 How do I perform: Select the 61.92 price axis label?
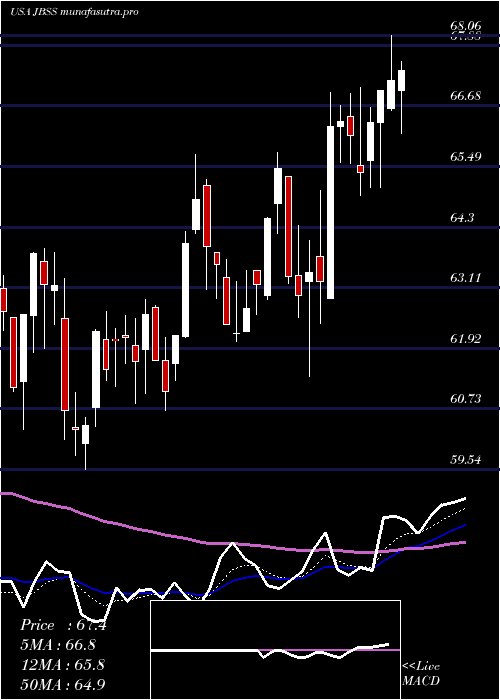465,339
